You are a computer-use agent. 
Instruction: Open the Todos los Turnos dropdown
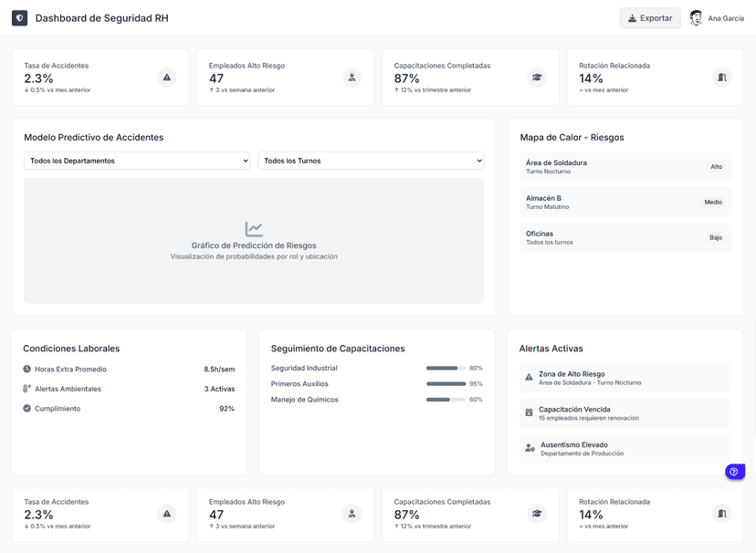point(371,161)
